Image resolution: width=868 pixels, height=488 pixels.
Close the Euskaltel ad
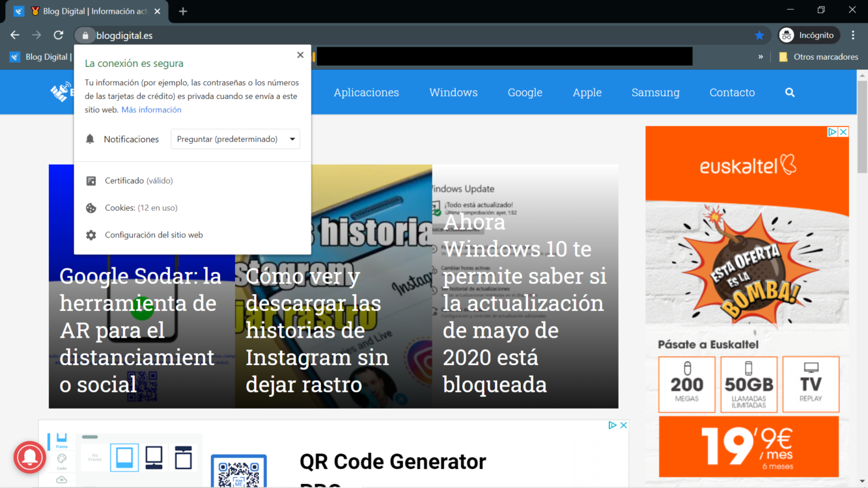(x=843, y=131)
